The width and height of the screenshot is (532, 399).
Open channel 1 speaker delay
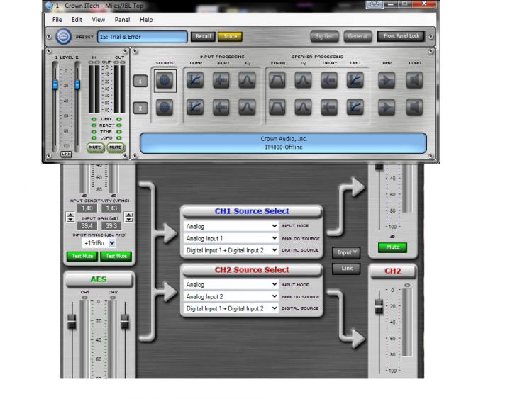[x=329, y=81]
